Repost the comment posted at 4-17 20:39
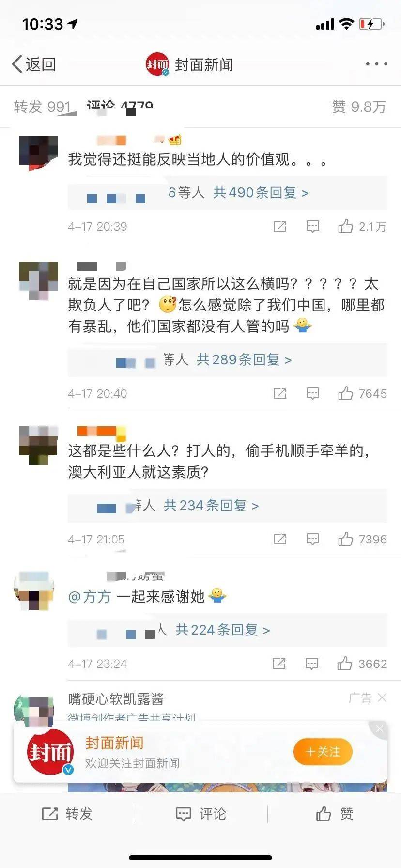The height and width of the screenshot is (868, 401). [280, 226]
